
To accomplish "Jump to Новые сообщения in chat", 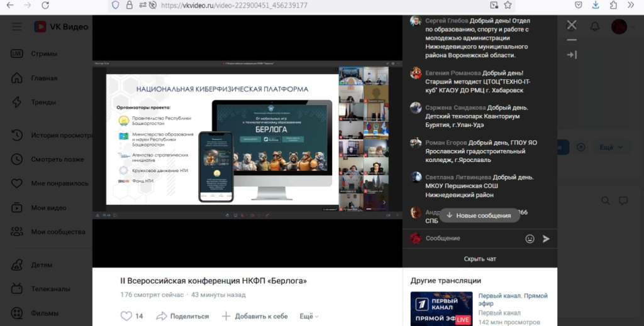I will 479,215.
